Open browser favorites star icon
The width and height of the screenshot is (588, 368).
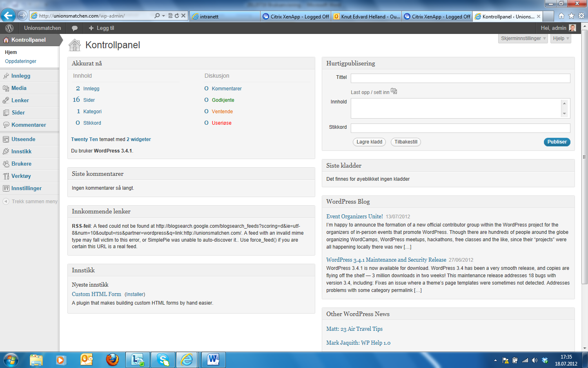(x=571, y=16)
